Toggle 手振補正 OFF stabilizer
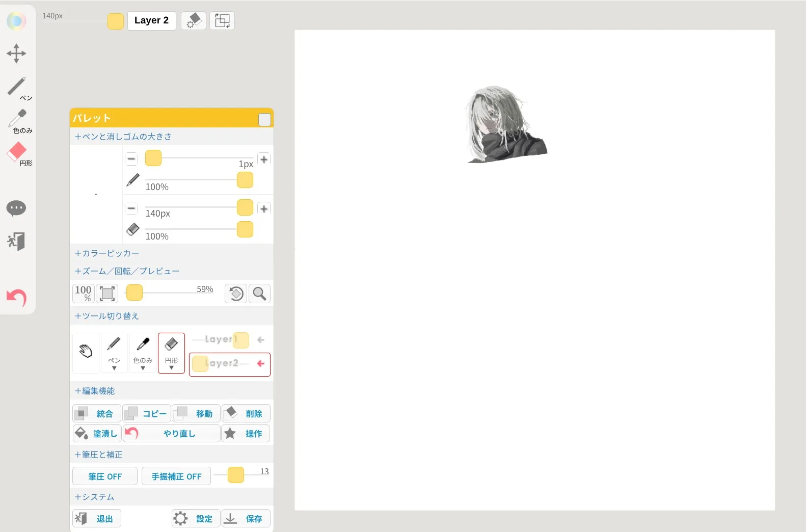This screenshot has width=806, height=532. click(176, 476)
